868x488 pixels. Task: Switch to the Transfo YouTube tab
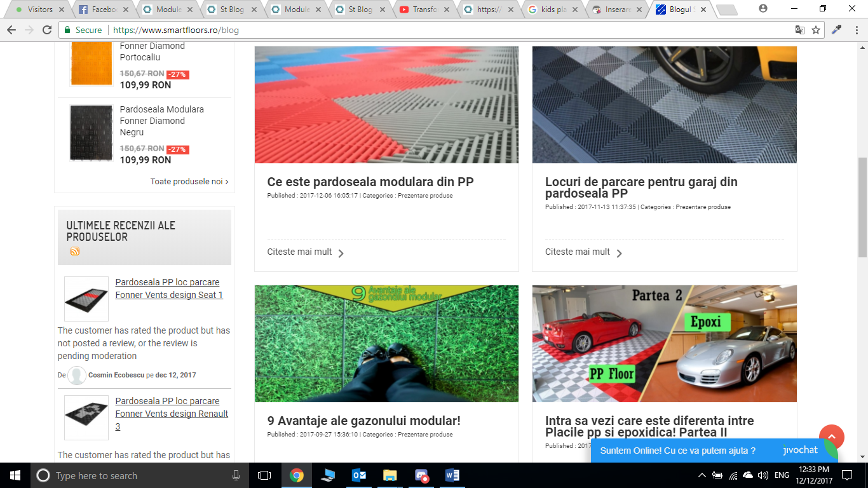point(424,10)
